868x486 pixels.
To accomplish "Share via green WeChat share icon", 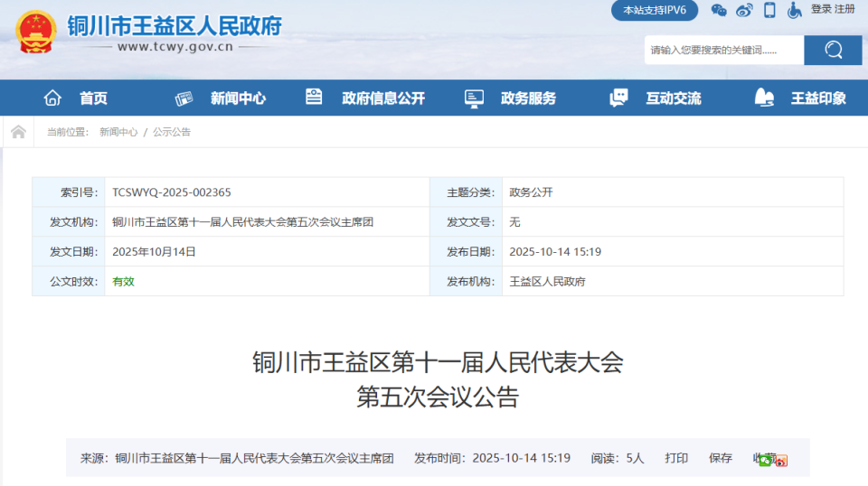I will coord(765,461).
